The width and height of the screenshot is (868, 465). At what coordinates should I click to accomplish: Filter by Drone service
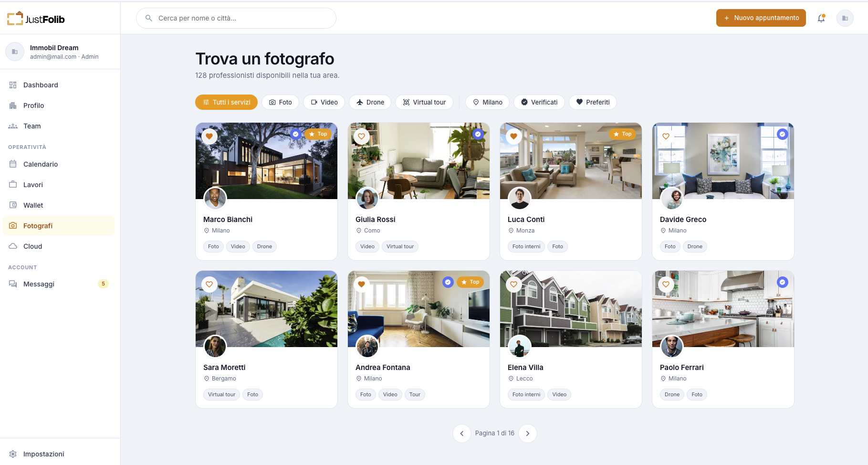(370, 102)
